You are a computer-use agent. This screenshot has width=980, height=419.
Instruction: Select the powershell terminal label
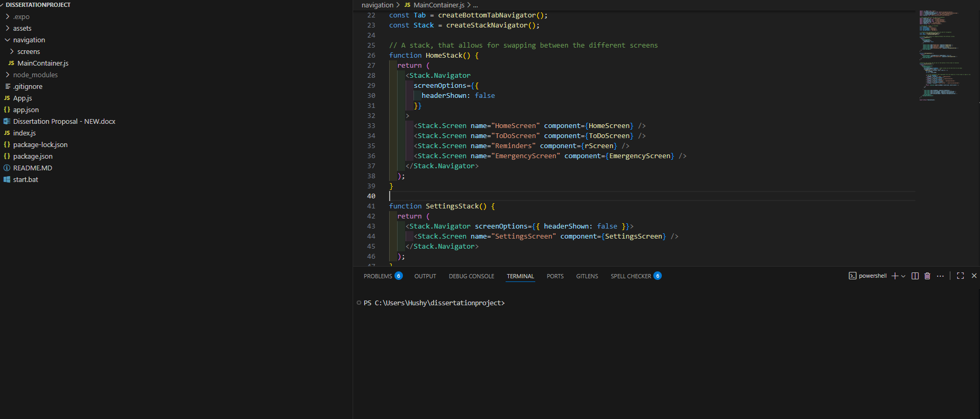coord(873,276)
